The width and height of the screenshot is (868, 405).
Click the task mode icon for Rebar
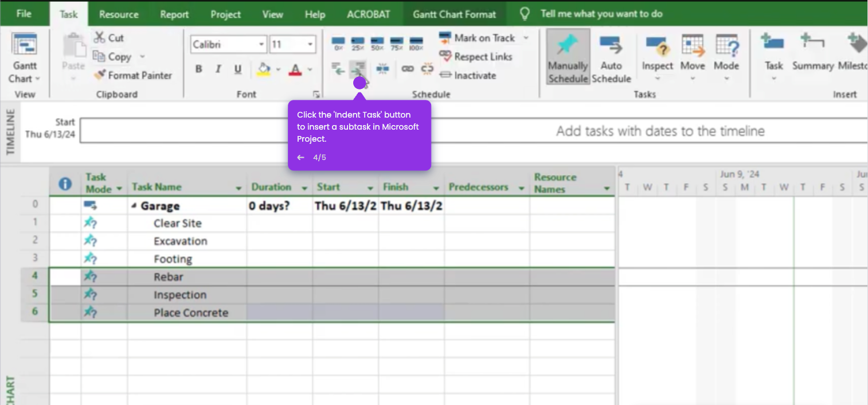[x=90, y=277]
